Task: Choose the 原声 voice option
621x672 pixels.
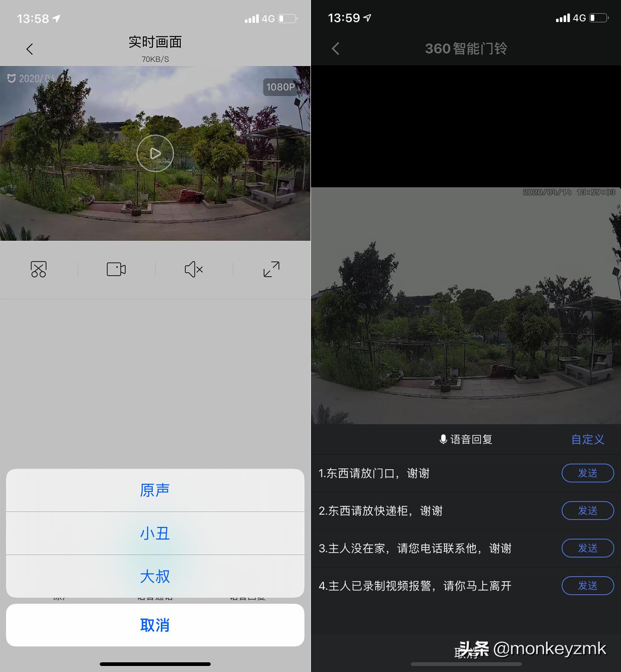Action: pos(155,490)
